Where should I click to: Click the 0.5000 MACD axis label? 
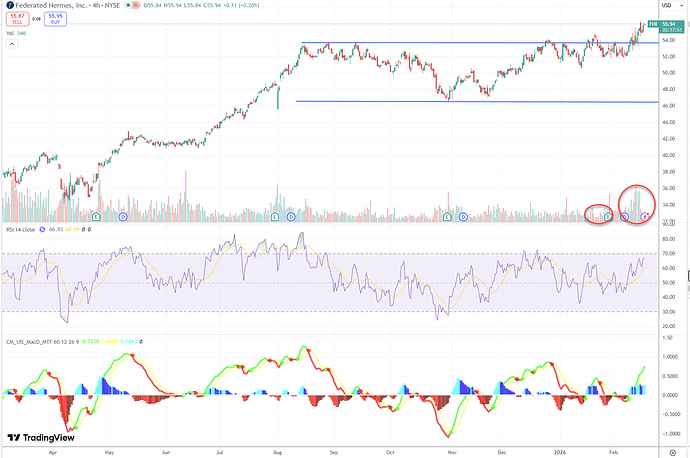click(671, 376)
